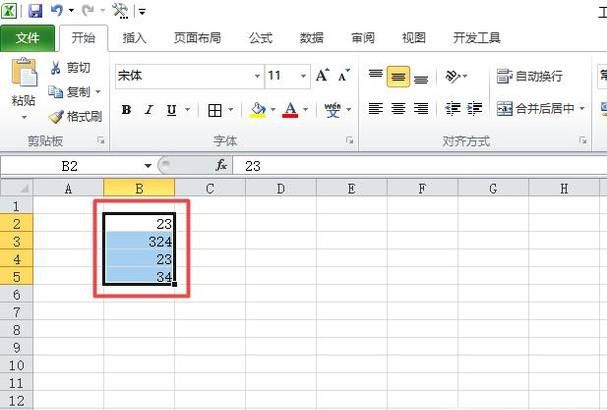Click the Select All corner button
Image resolution: width=607 pixels, height=410 pixels.
click(16, 188)
